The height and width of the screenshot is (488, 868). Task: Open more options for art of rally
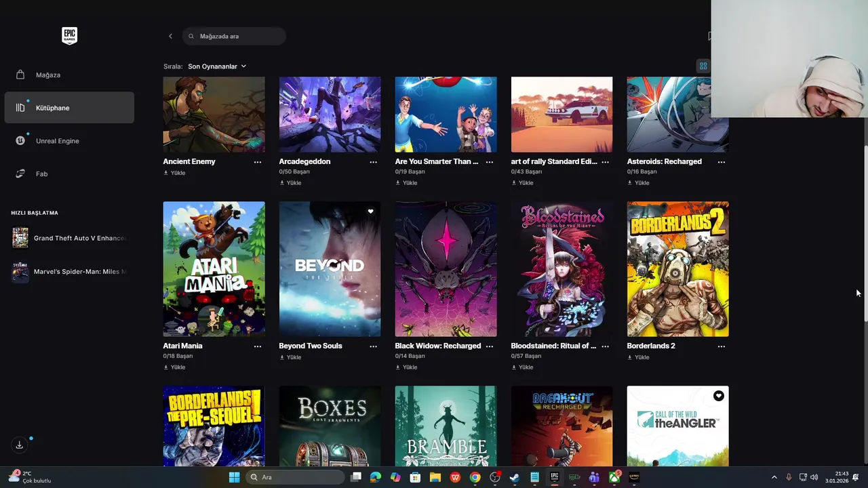point(606,162)
